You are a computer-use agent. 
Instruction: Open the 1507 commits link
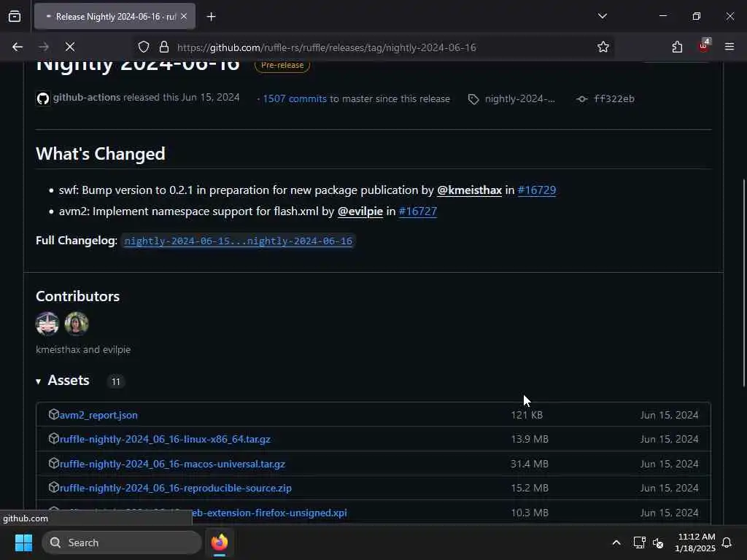point(295,98)
